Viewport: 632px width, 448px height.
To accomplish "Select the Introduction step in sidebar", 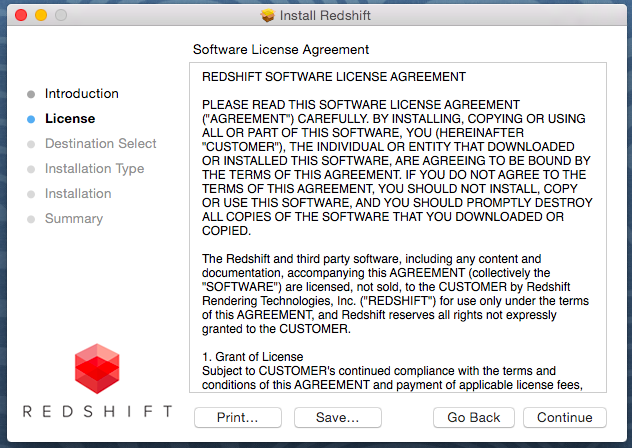I will pyautogui.click(x=81, y=94).
